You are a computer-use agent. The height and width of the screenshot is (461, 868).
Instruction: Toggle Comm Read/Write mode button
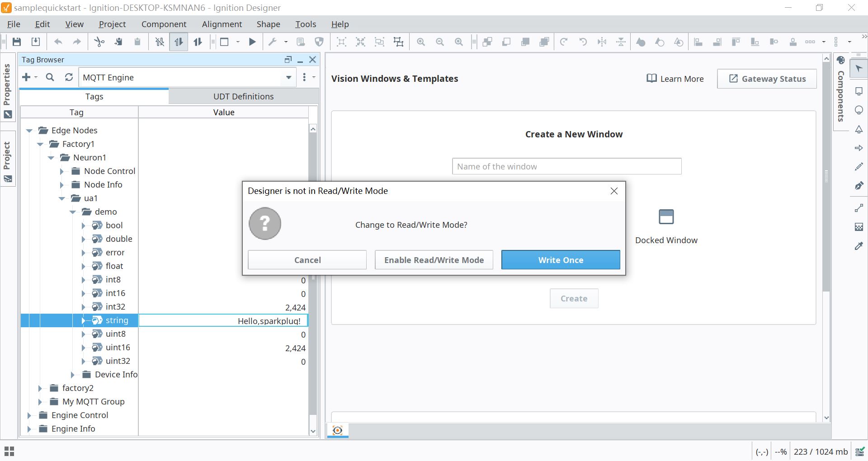198,42
